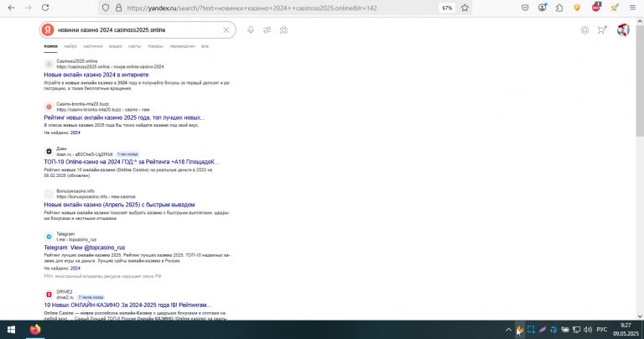
Task: Click the Дзен result favicon
Action: tap(49, 151)
